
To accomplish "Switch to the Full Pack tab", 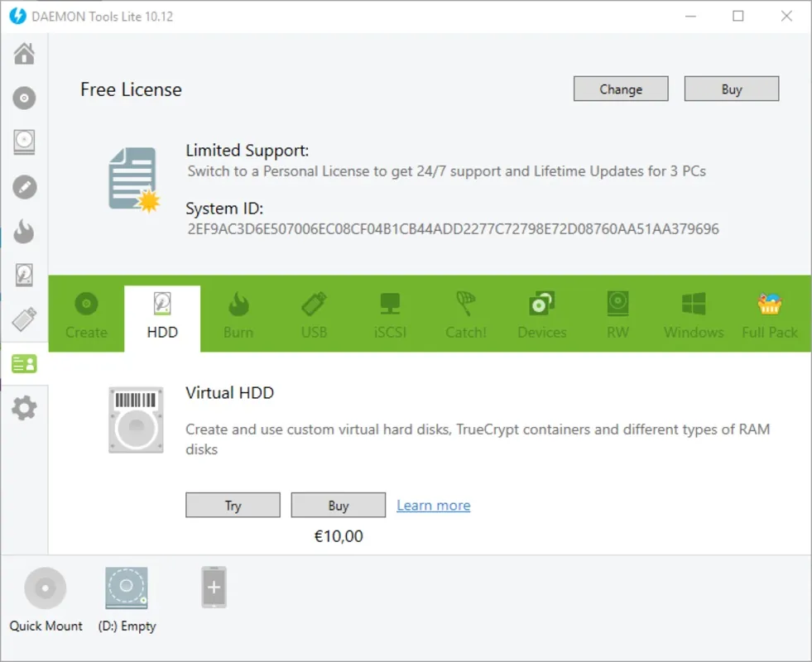I will [x=770, y=316].
